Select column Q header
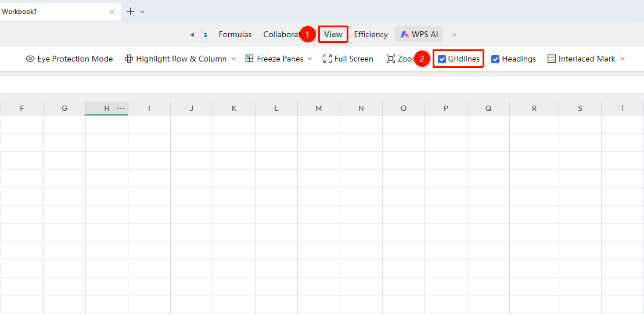 point(488,109)
